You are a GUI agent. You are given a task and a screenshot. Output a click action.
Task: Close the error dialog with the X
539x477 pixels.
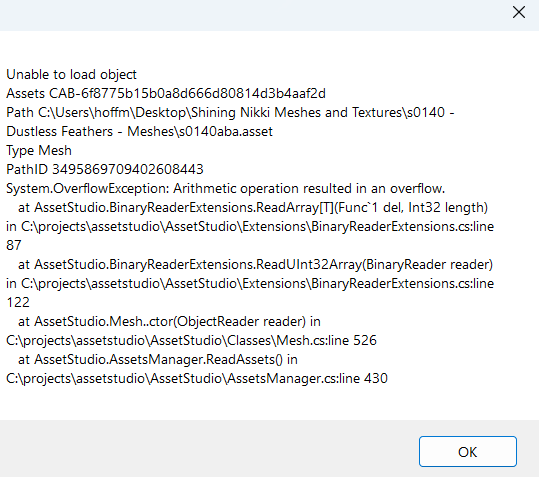pyautogui.click(x=519, y=12)
